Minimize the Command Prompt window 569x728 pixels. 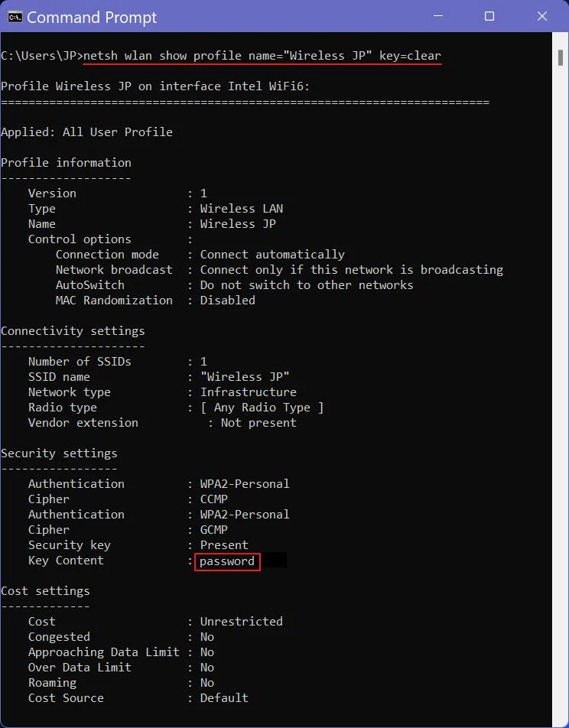[x=437, y=16]
